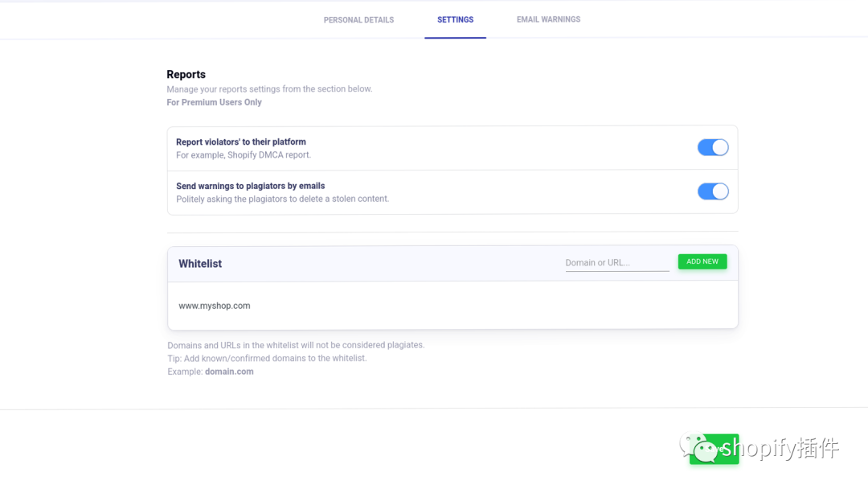Disable Send warnings to plagiators by emails
The width and height of the screenshot is (868, 489).
(713, 191)
